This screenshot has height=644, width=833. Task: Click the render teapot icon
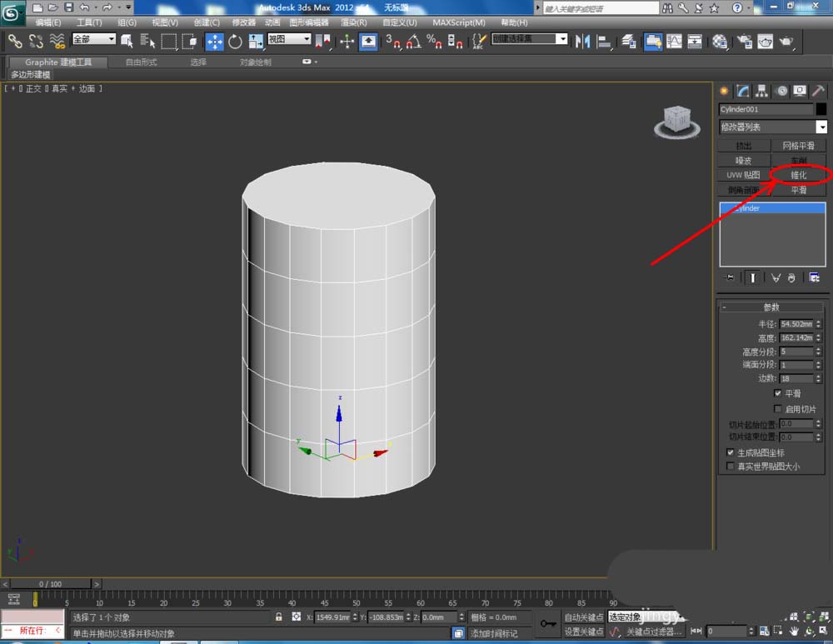tap(785, 41)
